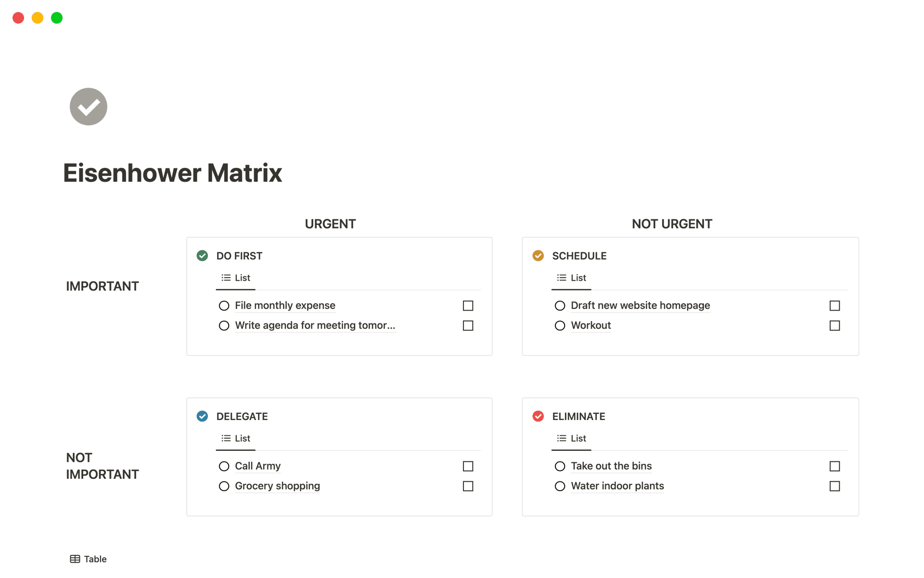Select the red ELIMINATE check icon
924x578 pixels.
(x=538, y=416)
